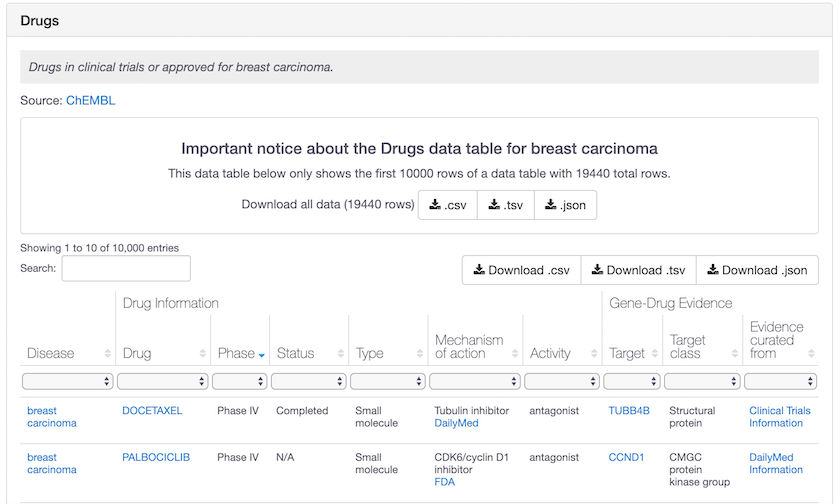Click the Drug column sort arrows

(203, 354)
